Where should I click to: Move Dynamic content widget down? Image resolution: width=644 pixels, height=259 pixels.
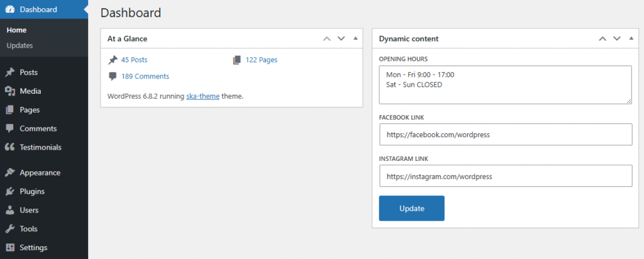tap(617, 38)
